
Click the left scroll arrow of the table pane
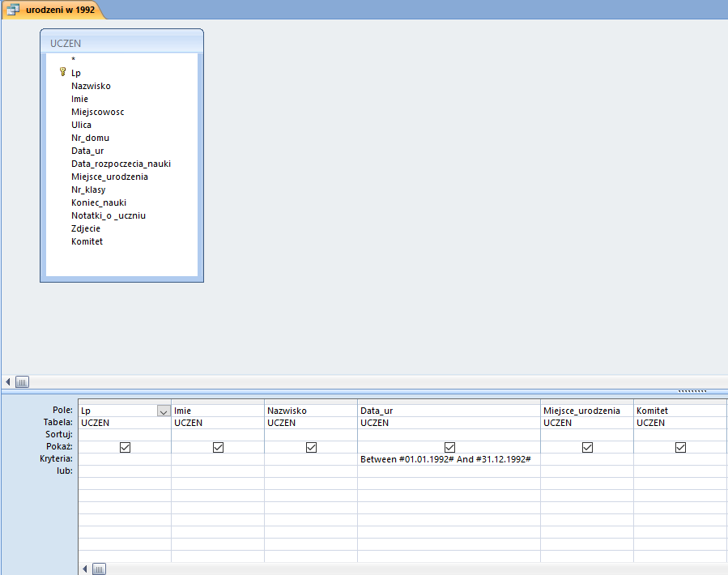(x=8, y=381)
